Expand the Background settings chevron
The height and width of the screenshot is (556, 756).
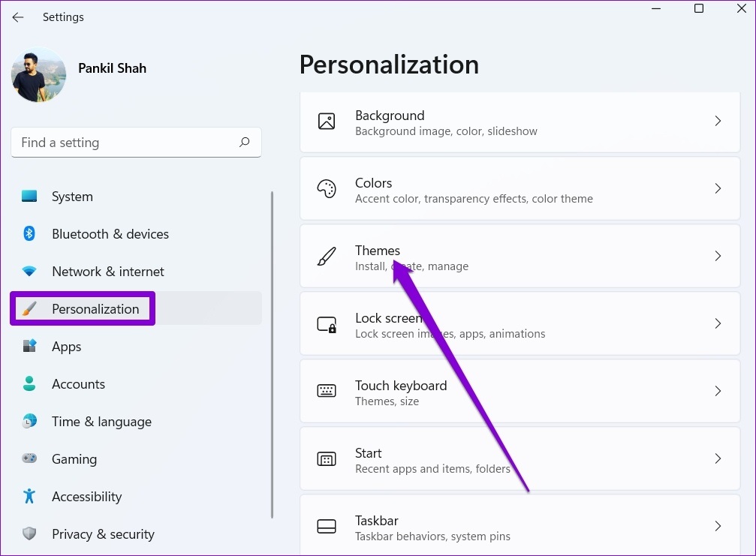[x=718, y=121]
